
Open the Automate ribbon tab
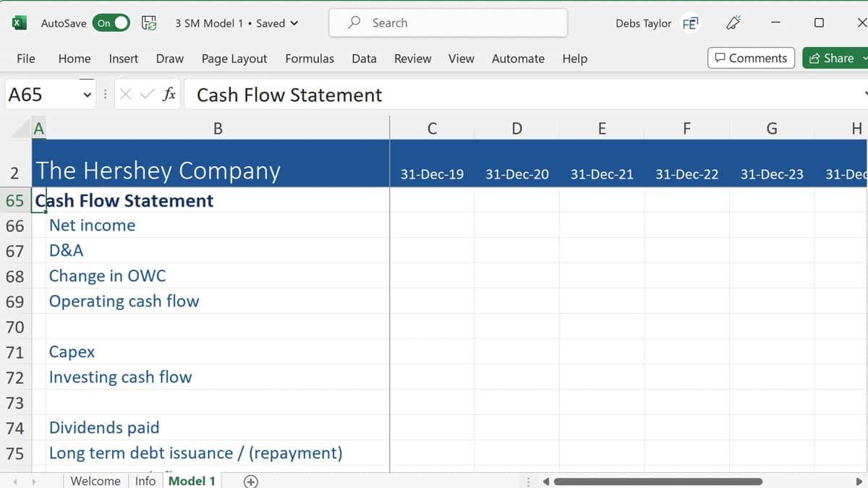pyautogui.click(x=518, y=59)
